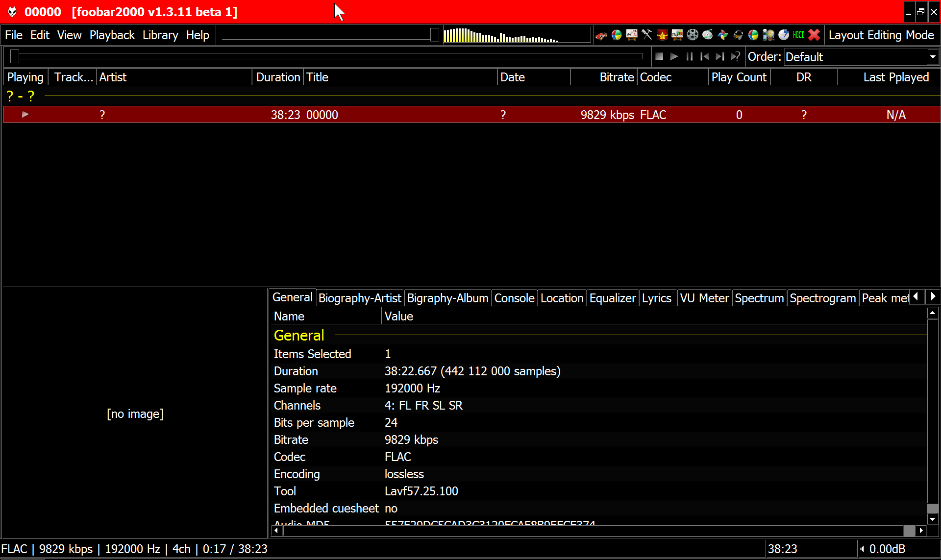Click the seekbar handle at the track start
This screenshot has width=941, height=560.
pos(15,56)
